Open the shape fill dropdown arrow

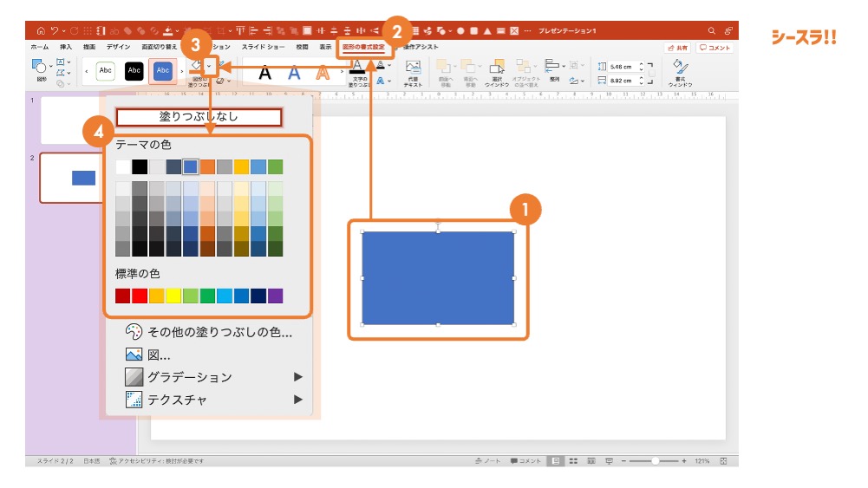[x=209, y=66]
